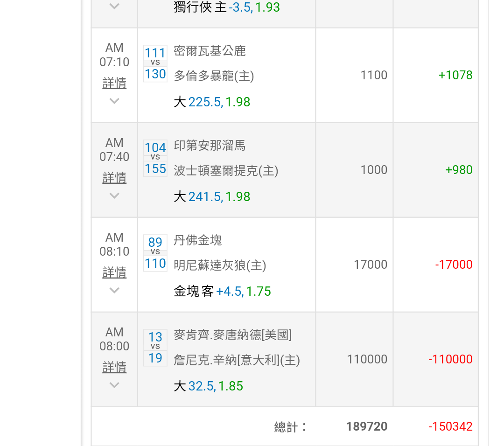Click bet line 大 241.5, 1.98

click(212, 197)
